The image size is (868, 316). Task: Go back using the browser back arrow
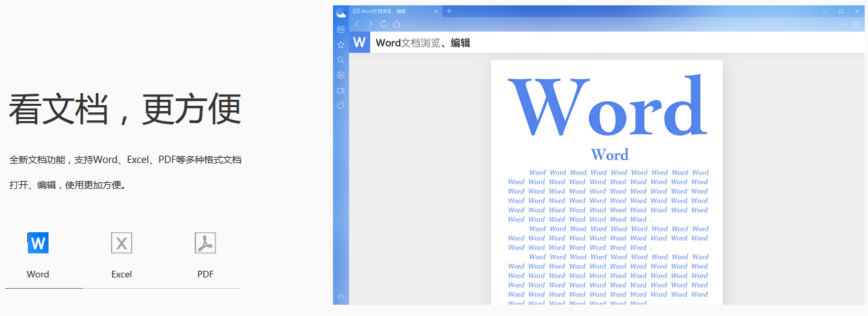[x=357, y=24]
